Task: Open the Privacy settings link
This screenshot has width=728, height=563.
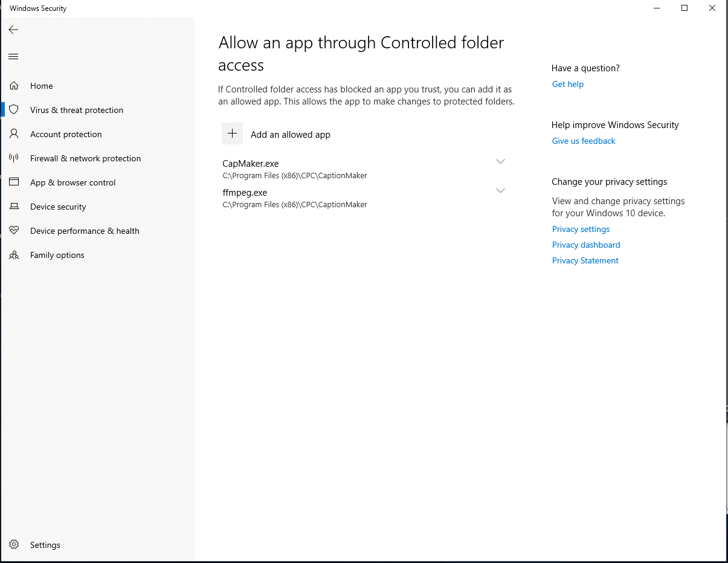Action: 581,229
